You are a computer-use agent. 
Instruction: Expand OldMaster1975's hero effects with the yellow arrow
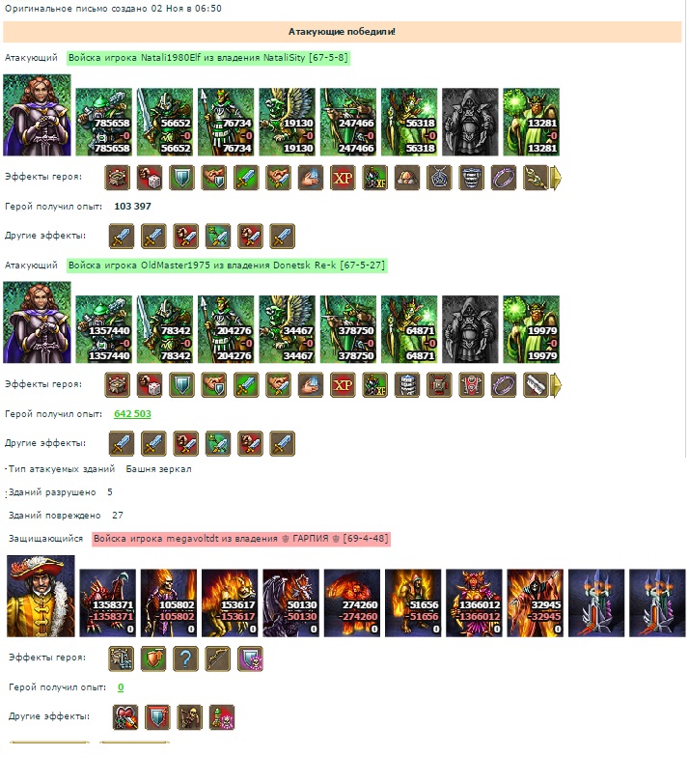(556, 385)
